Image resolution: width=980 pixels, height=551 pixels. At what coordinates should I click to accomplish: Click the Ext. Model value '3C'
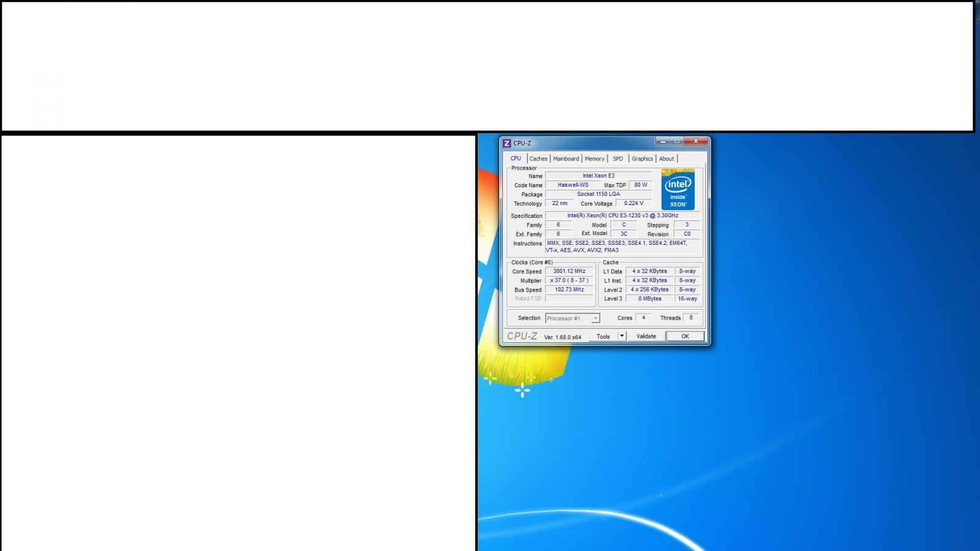[x=624, y=234]
